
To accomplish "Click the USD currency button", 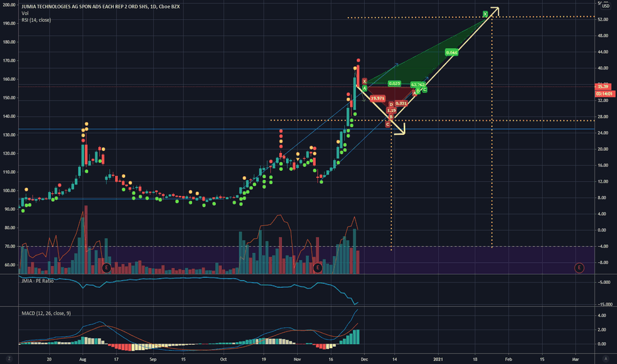I will pyautogui.click(x=606, y=6).
